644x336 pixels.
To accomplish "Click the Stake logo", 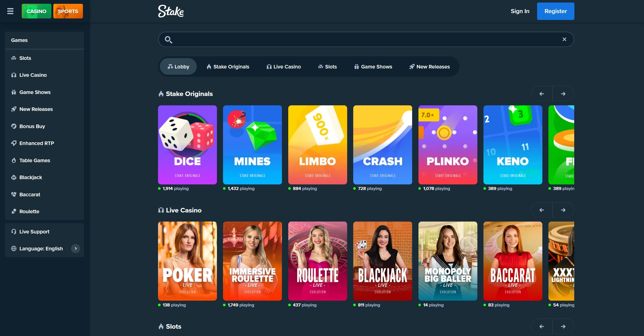I will point(171,11).
